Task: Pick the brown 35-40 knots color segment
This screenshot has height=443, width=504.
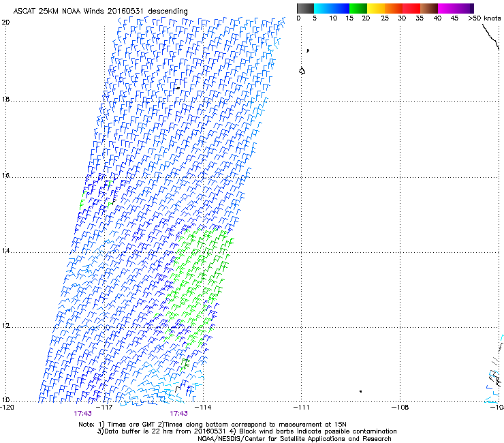Action: click(429, 8)
